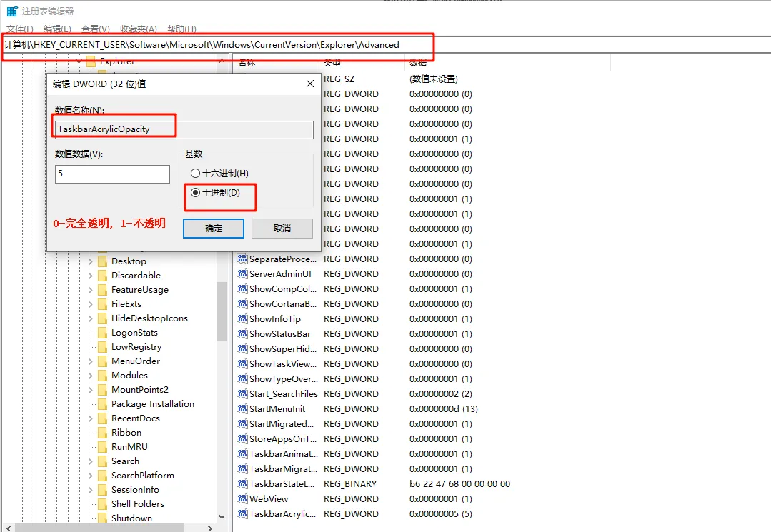Click the value data (数值数据) input field
The image size is (771, 532).
[x=112, y=174]
